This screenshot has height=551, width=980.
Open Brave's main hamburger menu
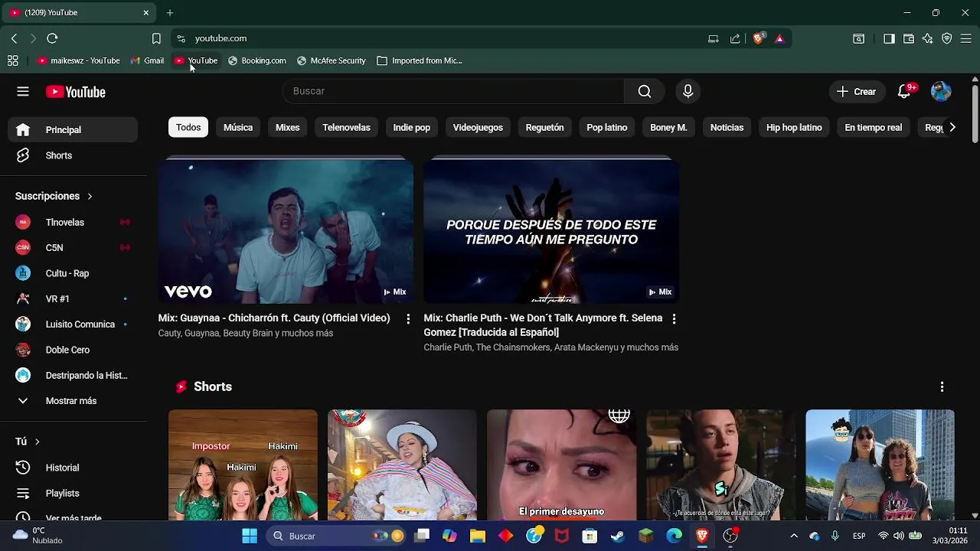click(966, 38)
